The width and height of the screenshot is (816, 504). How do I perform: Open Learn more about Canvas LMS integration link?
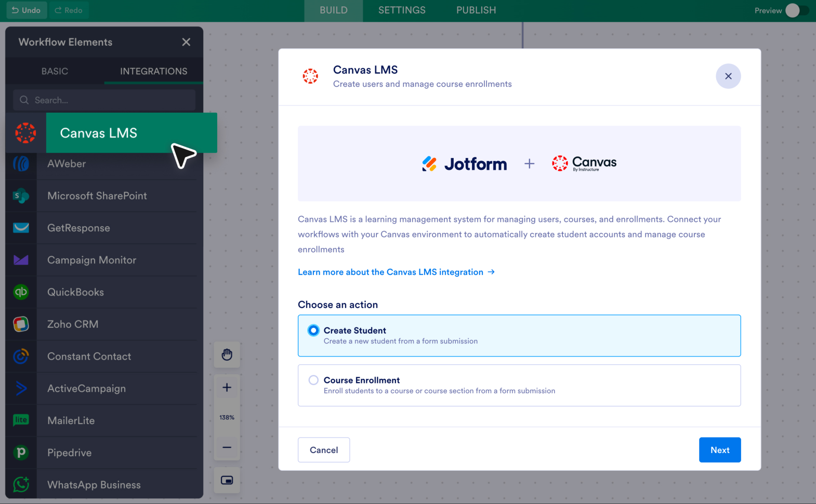pyautogui.click(x=396, y=272)
